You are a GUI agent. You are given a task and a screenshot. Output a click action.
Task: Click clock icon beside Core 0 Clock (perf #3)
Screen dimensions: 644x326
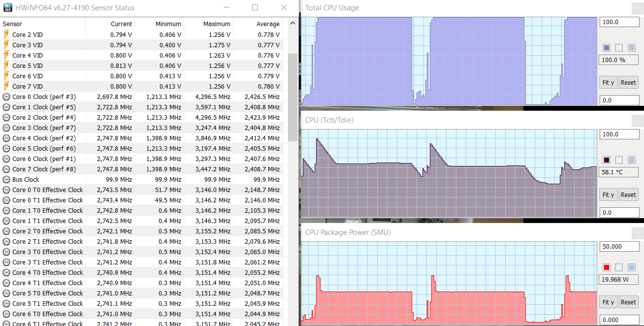6,97
